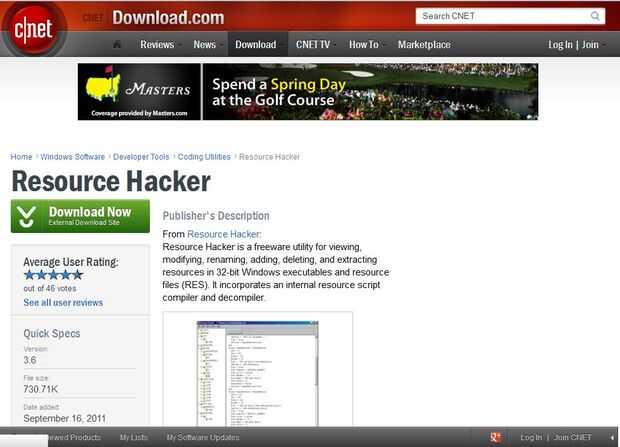See all user reviews link
620x447 pixels.
[63, 303]
